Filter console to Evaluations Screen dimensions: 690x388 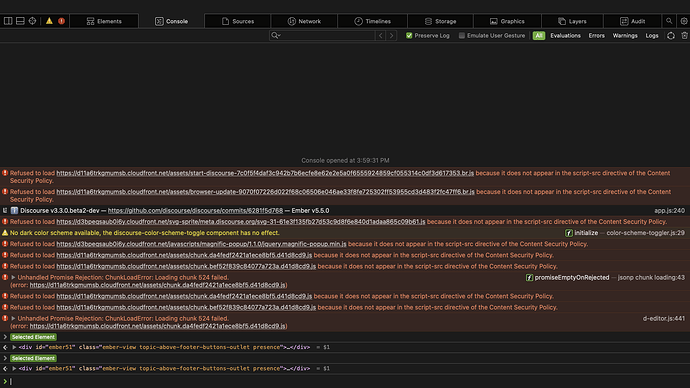pyautogui.click(x=565, y=36)
